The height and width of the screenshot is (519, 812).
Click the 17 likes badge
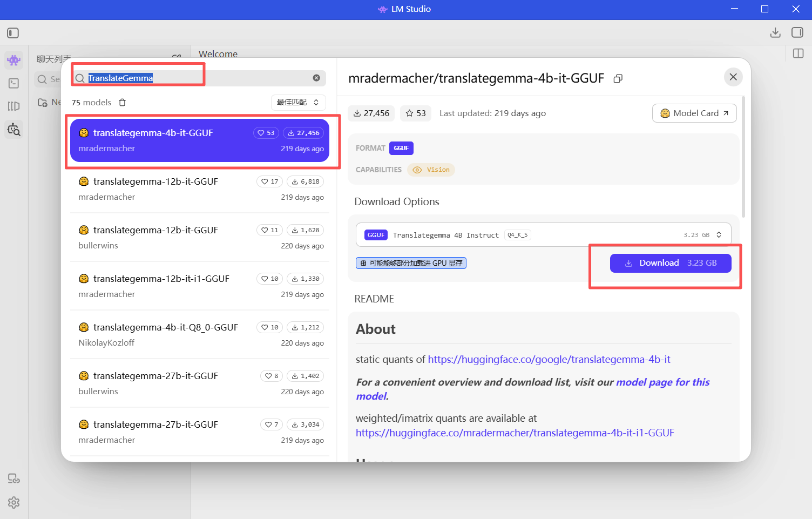(270, 181)
